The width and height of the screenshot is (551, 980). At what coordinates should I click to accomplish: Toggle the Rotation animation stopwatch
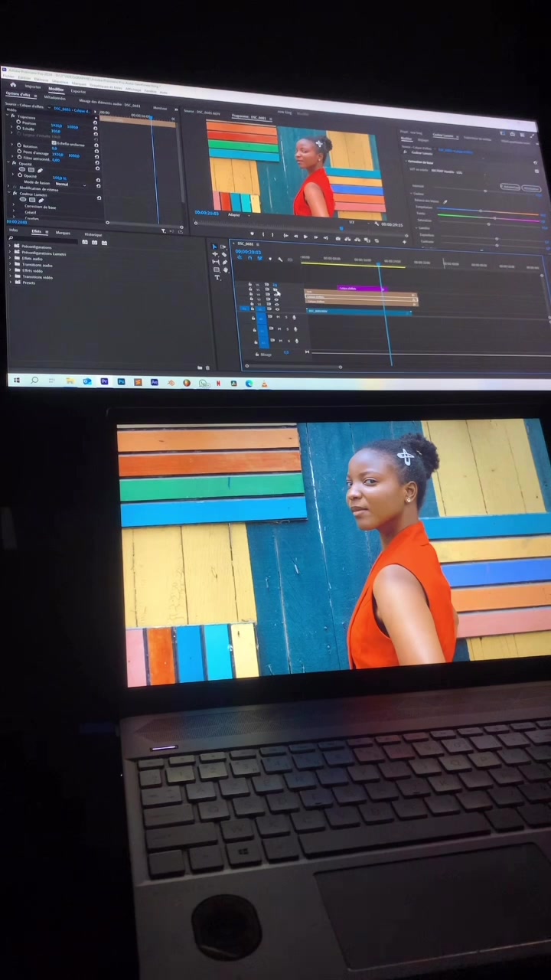pos(18,145)
